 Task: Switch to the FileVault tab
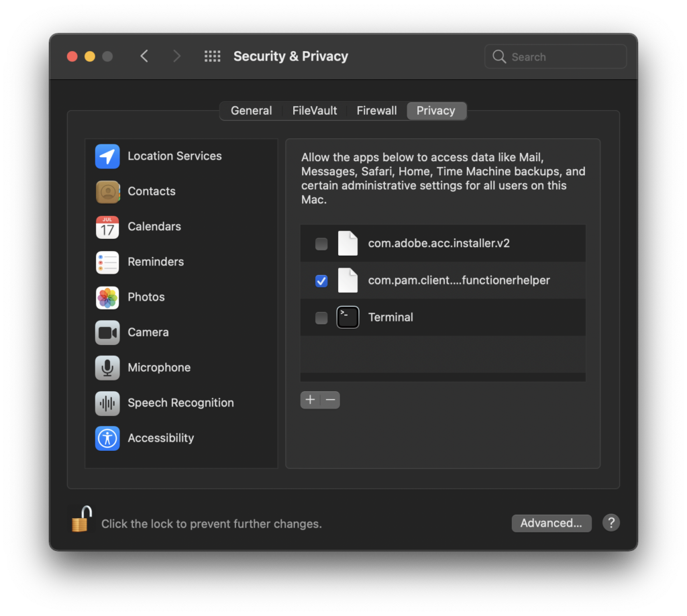(315, 111)
